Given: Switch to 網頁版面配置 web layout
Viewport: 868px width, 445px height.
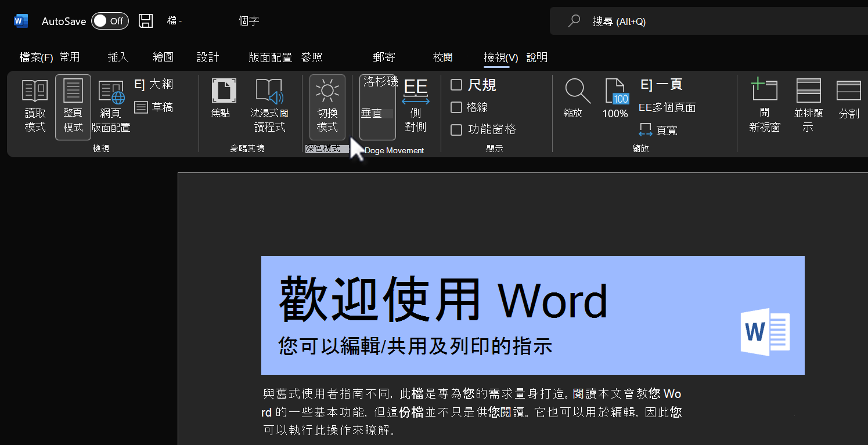Looking at the screenshot, I should 111,107.
